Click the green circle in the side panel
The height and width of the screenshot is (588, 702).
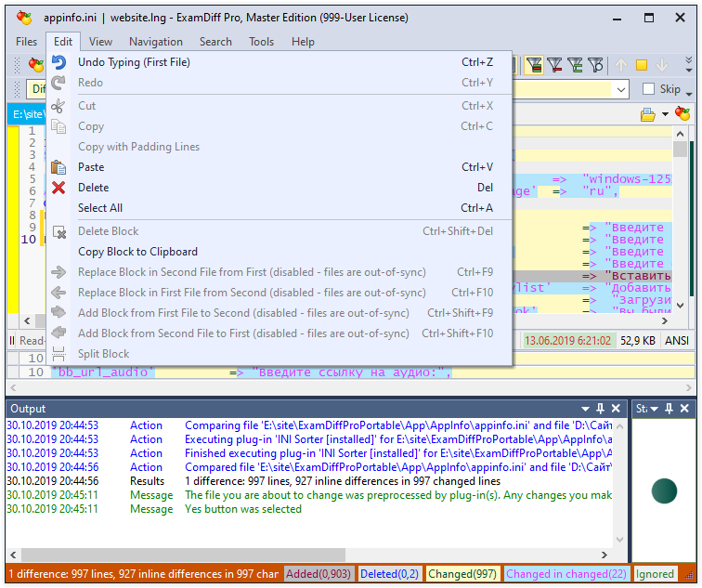tap(665, 491)
